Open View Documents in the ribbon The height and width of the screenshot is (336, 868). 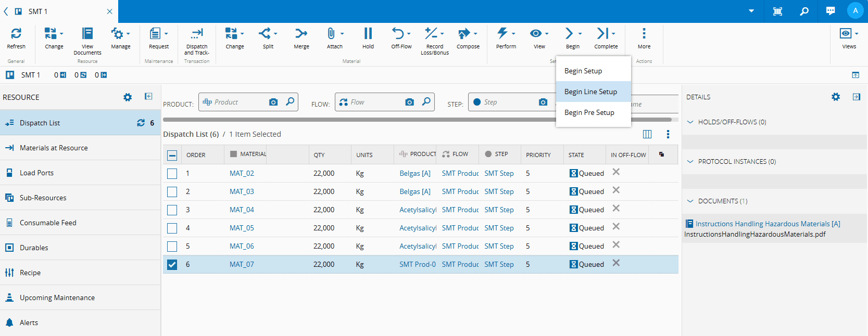(x=87, y=34)
